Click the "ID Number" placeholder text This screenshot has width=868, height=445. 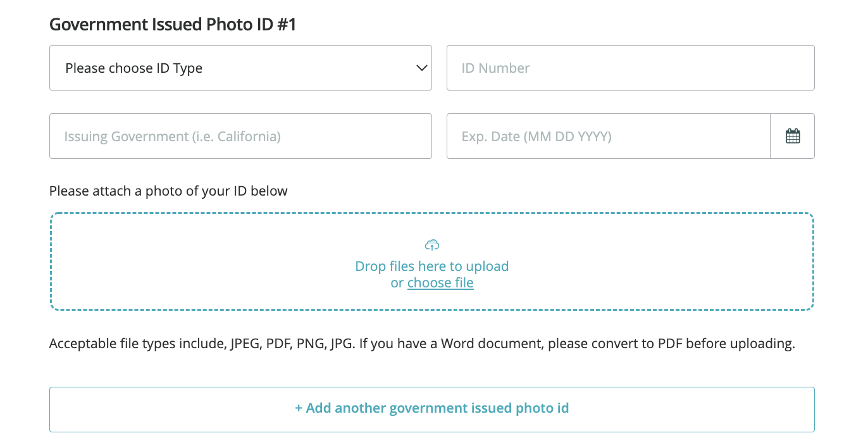point(495,68)
